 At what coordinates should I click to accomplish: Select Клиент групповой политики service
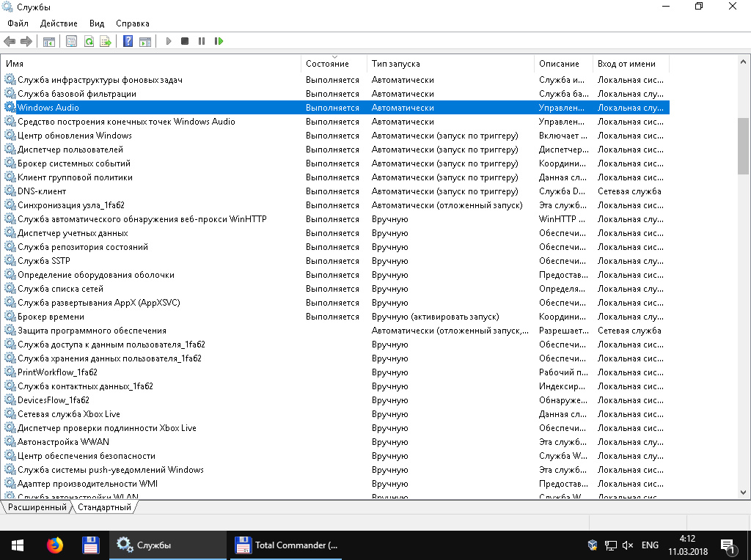76,177
